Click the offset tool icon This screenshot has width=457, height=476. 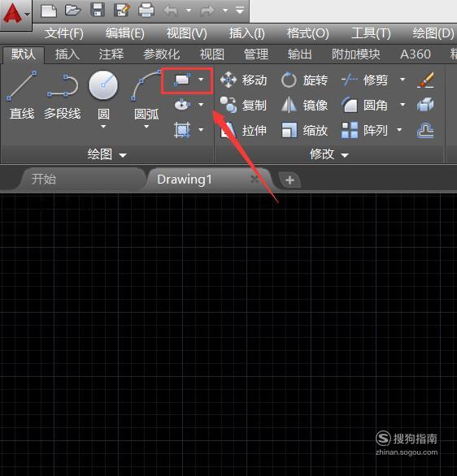425,131
